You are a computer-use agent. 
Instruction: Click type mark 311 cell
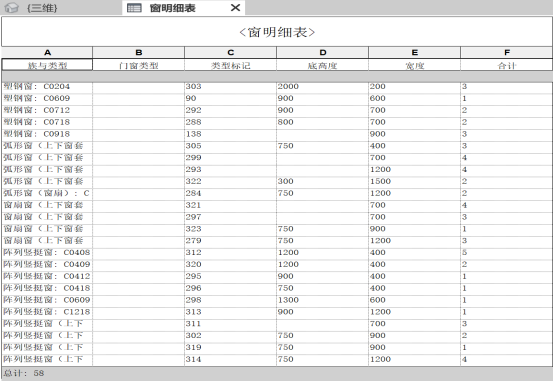(x=230, y=324)
